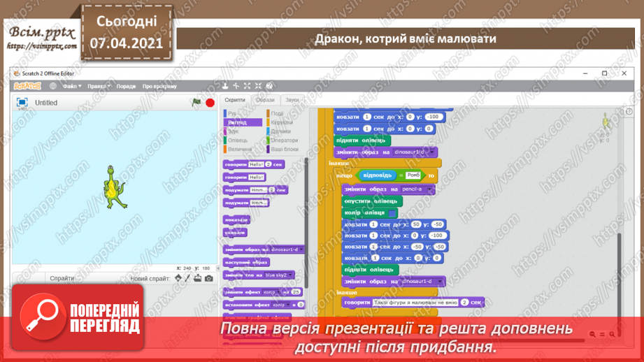
Task: Select the Вигляд block category
Action: [243, 122]
